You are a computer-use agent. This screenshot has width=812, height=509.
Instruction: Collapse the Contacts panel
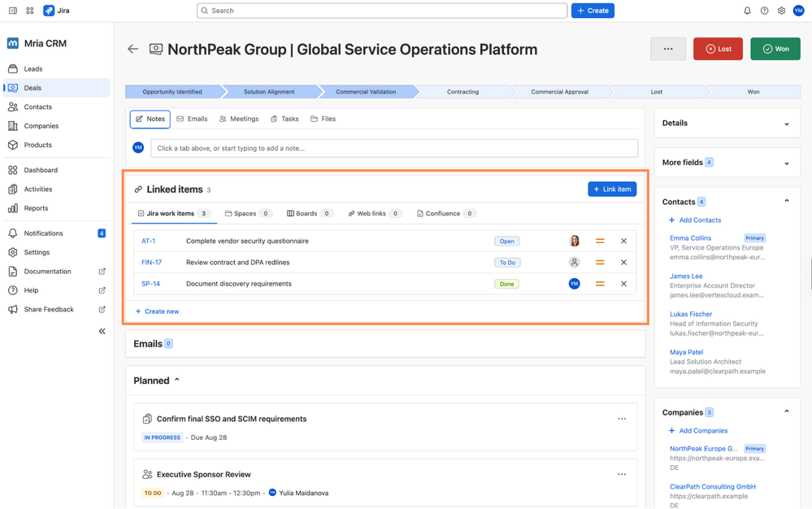[x=787, y=201]
